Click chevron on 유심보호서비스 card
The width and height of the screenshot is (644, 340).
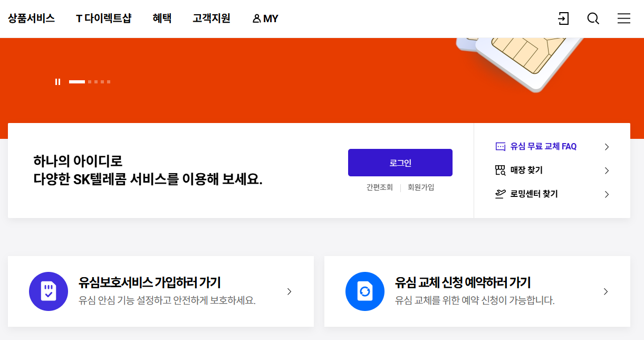point(289,291)
